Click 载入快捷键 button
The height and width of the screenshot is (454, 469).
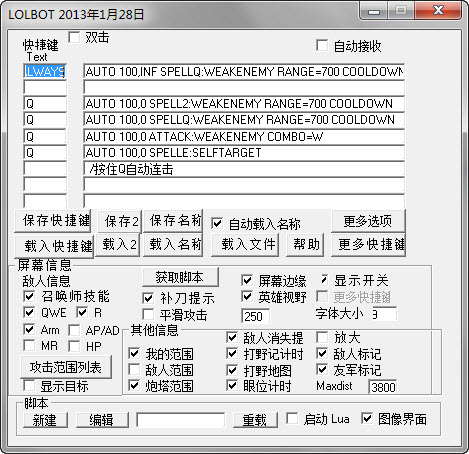pos(54,246)
